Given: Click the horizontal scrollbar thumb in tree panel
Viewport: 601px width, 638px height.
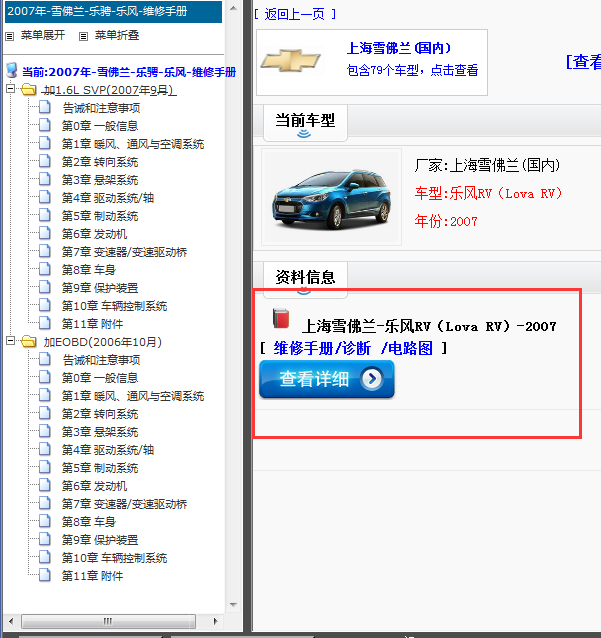Looking at the screenshot, I should [x=108, y=621].
